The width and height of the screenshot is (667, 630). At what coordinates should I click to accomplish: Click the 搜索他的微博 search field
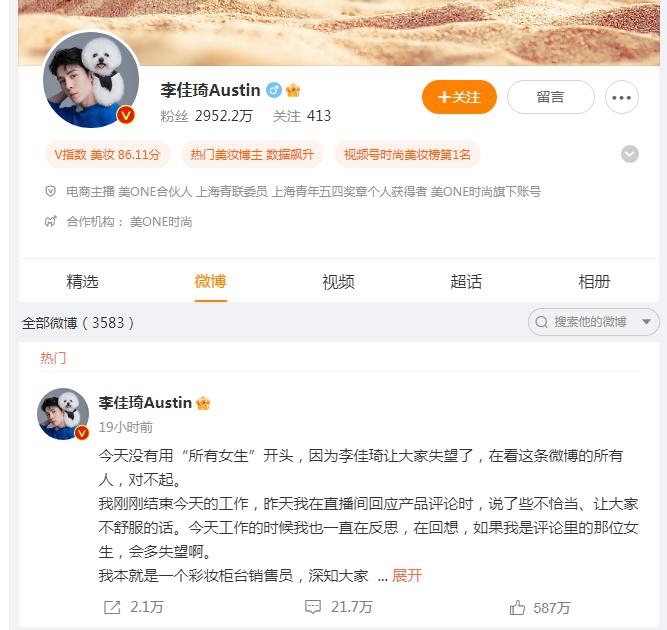(x=590, y=322)
